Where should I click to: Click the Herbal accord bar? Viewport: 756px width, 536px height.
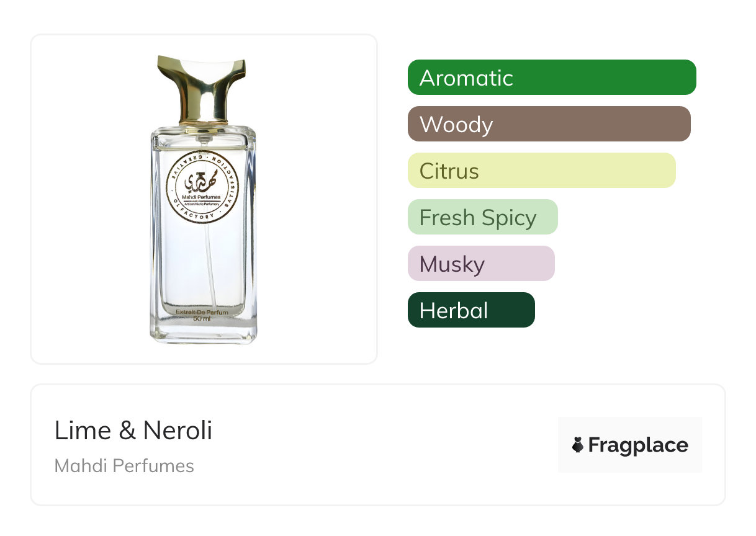pos(470,310)
